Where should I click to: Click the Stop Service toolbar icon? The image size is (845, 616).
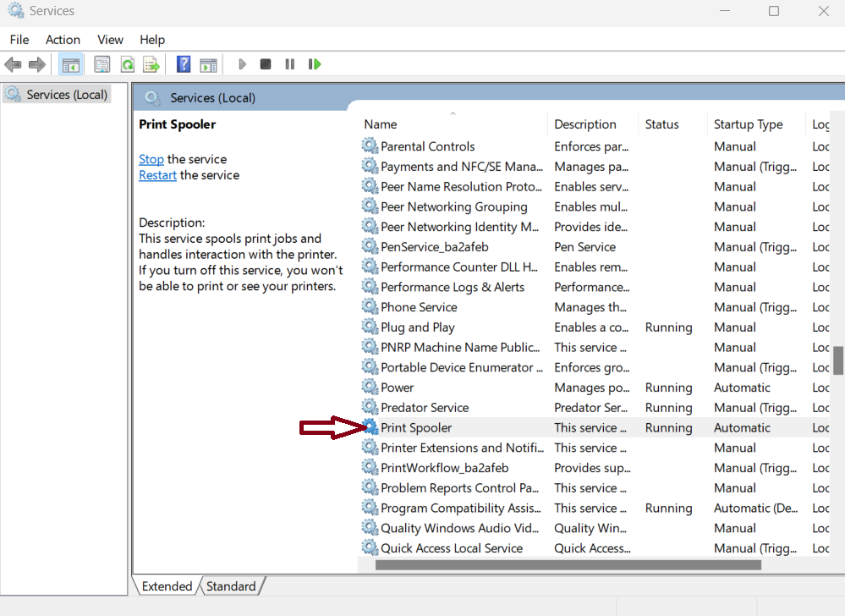266,64
